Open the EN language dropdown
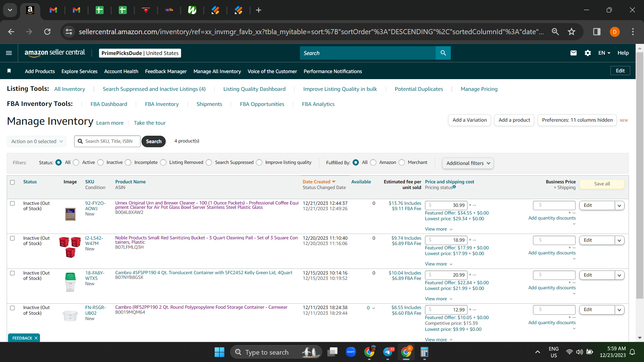Screen dimensions: 644x362 click(604, 53)
